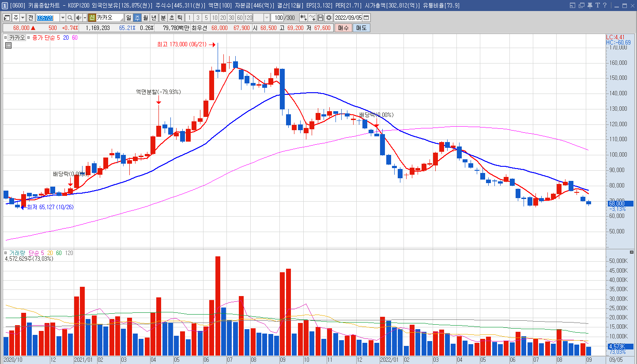Click the T font size icon
637x364 pixels.
598,5
